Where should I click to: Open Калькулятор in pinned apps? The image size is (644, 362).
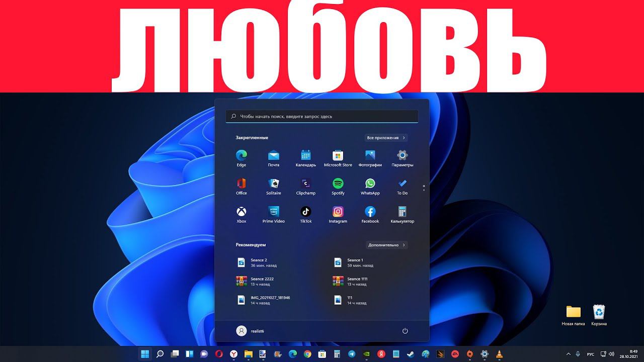(x=403, y=214)
